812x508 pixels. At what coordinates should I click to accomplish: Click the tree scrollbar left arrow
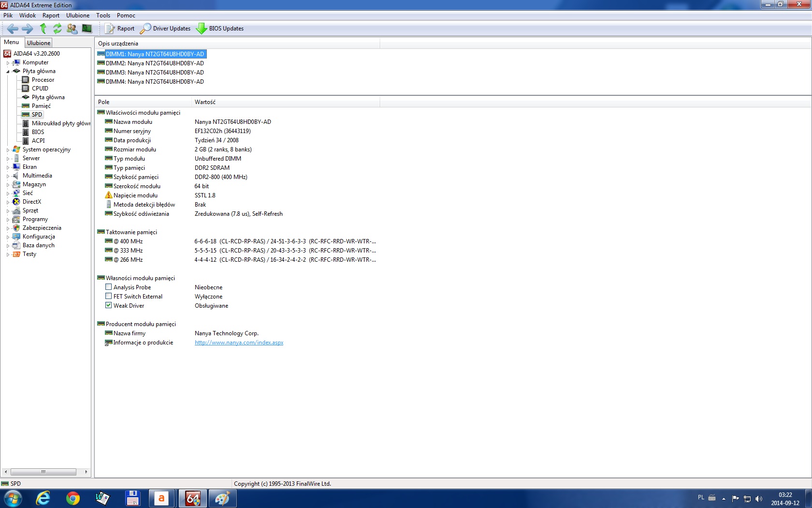[5, 472]
